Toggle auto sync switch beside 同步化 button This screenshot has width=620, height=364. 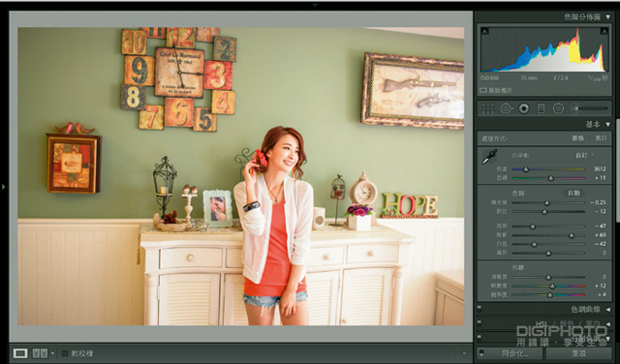coord(481,353)
